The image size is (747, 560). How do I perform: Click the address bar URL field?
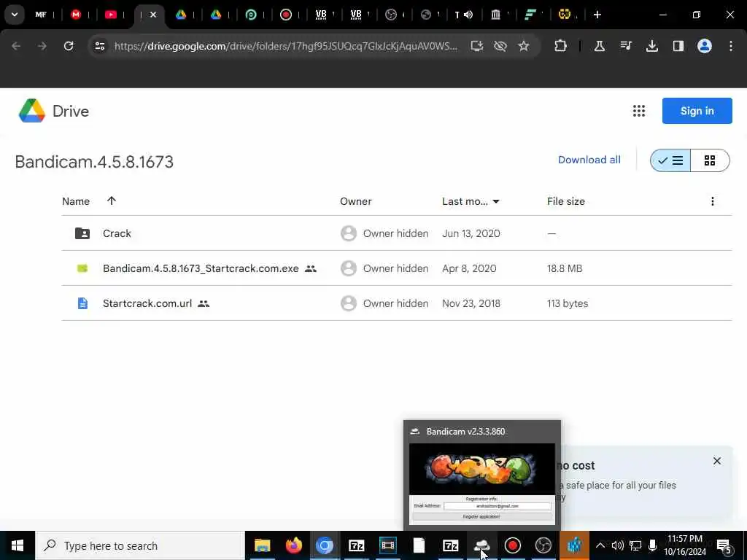[x=286, y=46]
